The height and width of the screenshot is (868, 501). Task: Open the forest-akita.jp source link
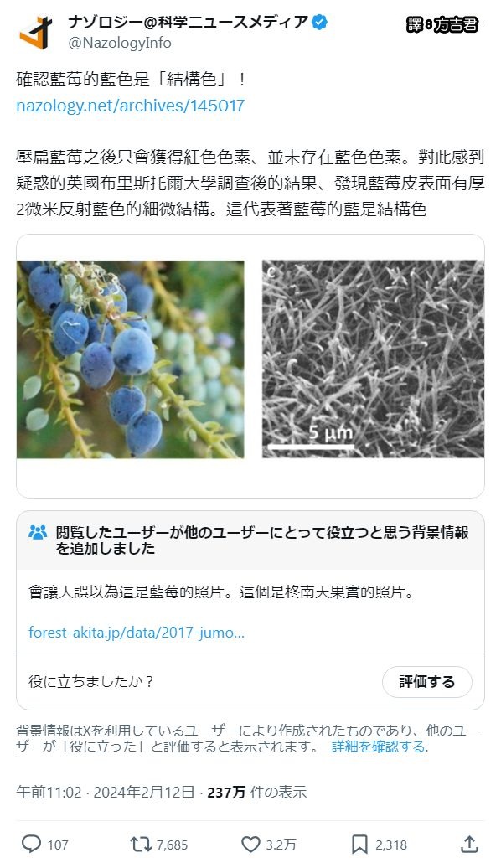pyautogui.click(x=137, y=633)
